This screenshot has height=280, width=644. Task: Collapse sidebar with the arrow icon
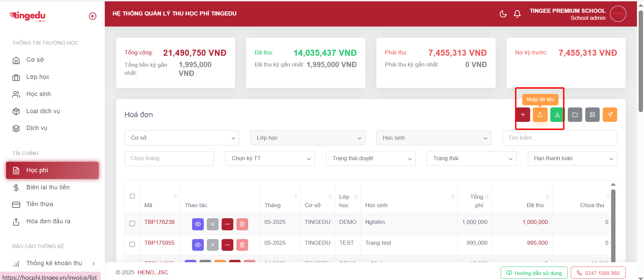(93, 16)
